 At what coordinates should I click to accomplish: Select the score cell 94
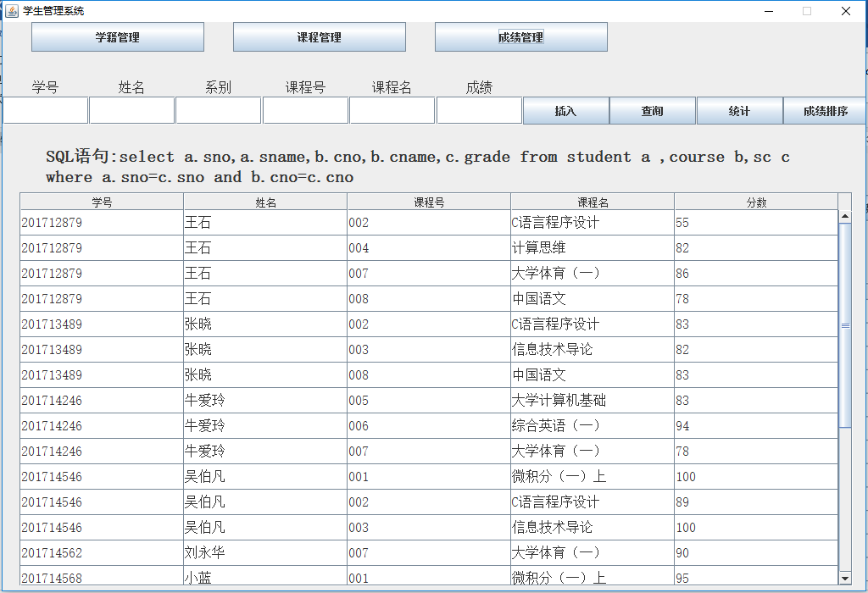point(756,426)
